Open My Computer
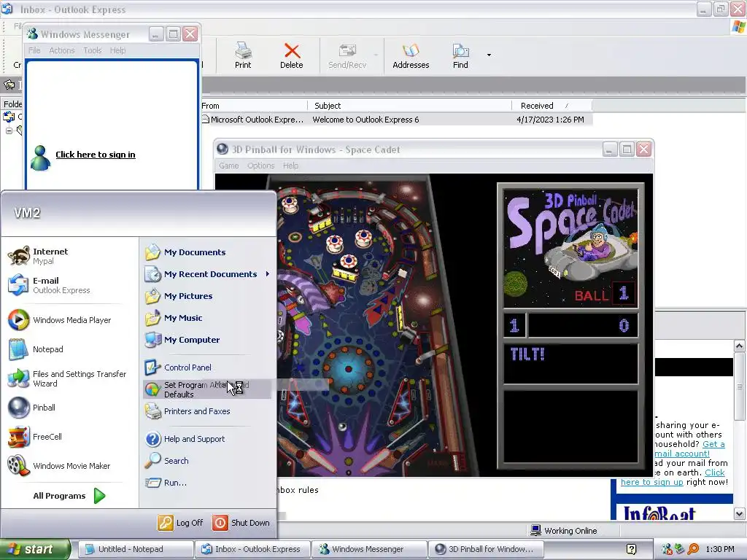The width and height of the screenshot is (747, 560). click(182, 340)
